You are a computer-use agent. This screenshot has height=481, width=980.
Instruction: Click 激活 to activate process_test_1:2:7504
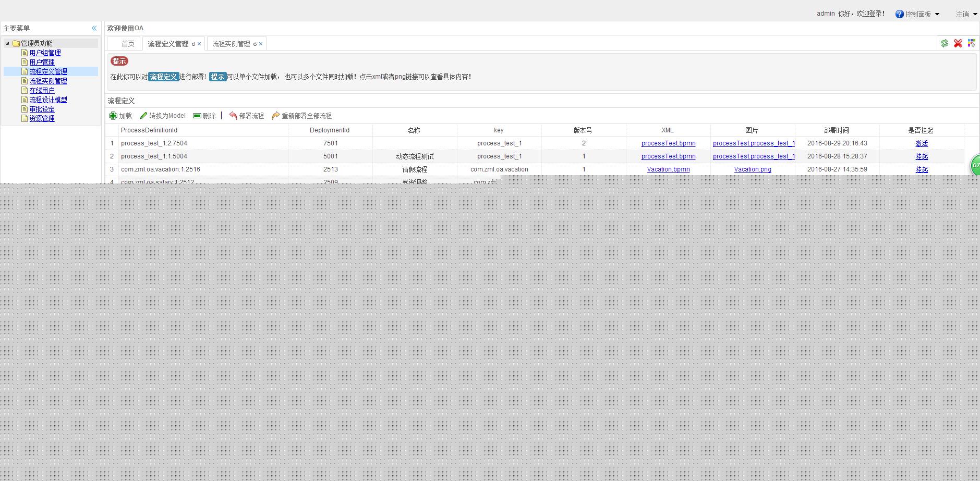922,143
